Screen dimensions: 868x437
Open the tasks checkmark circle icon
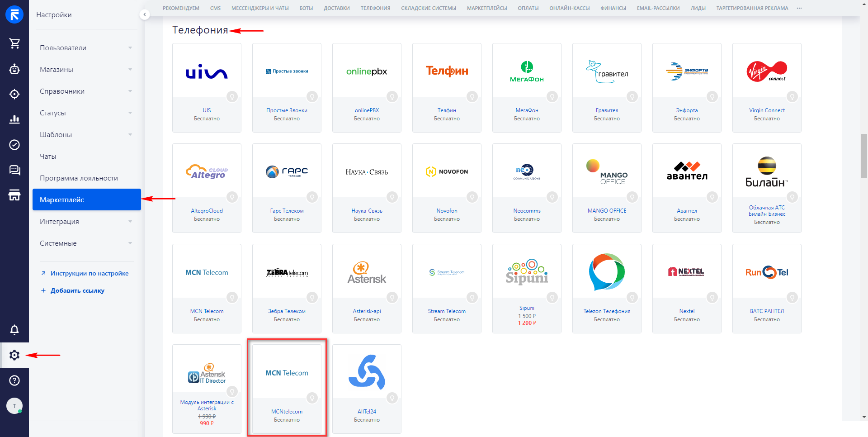point(14,145)
